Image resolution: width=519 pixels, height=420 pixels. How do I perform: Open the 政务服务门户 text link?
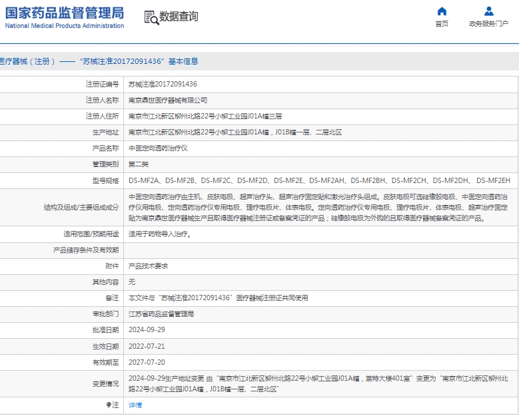coord(488,24)
